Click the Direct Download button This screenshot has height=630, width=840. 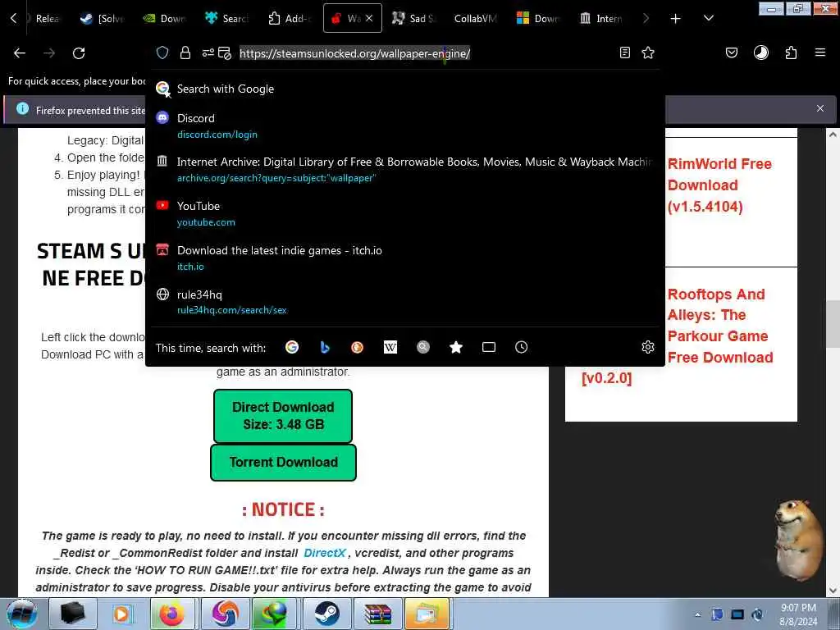tap(283, 416)
